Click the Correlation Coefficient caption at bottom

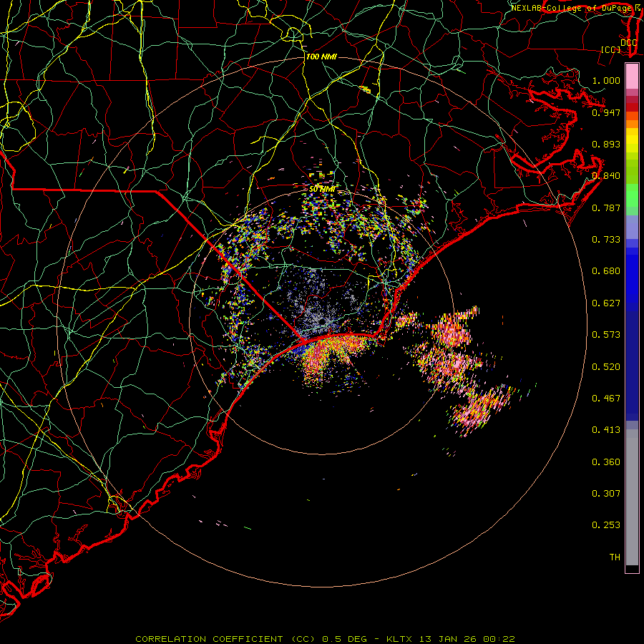(325, 639)
